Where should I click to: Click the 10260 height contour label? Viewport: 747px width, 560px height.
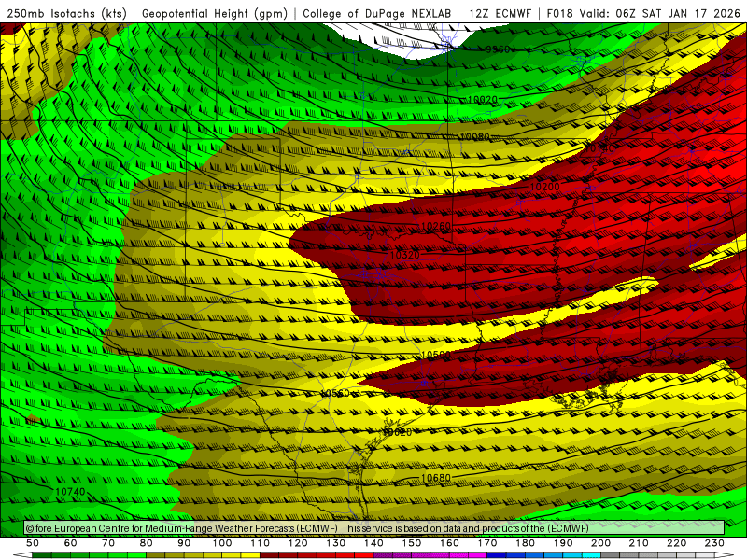pyautogui.click(x=436, y=226)
